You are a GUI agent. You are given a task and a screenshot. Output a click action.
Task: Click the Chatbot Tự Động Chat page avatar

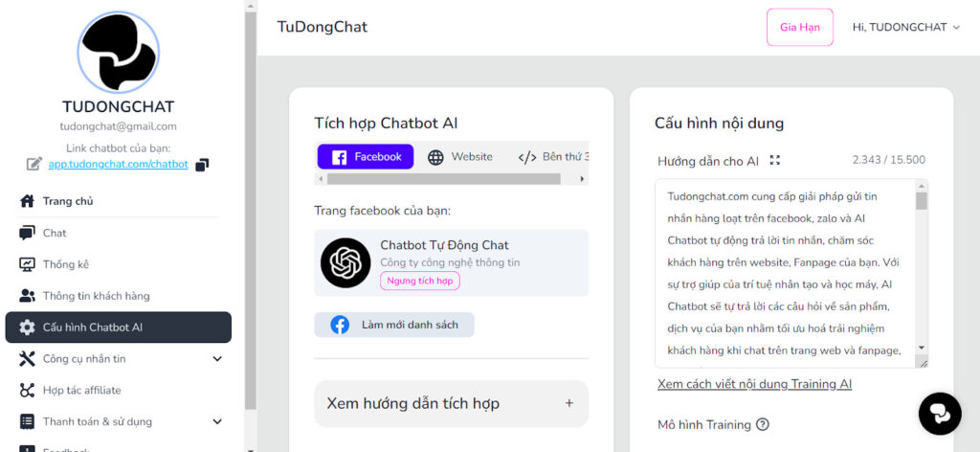pos(345,262)
